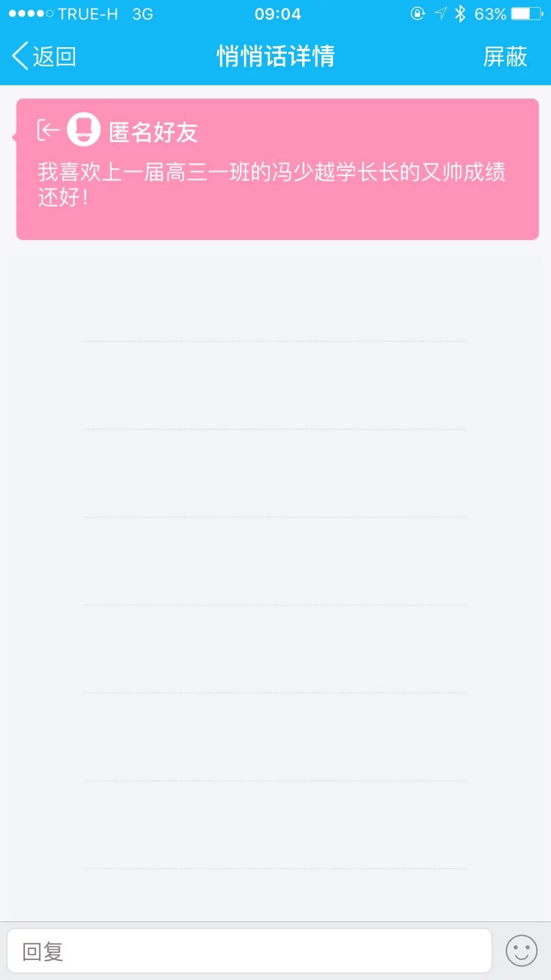This screenshot has width=551, height=980.
Task: Tap the 63% battery percentage
Action: [x=490, y=14]
